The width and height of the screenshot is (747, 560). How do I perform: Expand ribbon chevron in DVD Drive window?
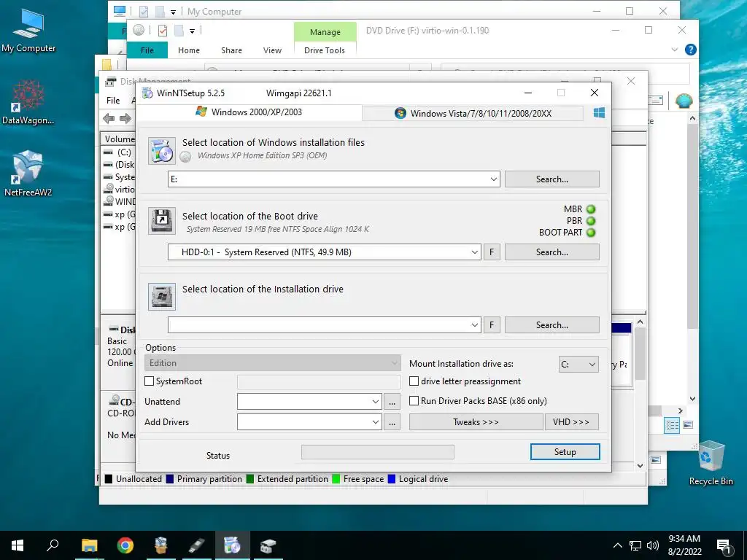(675, 50)
